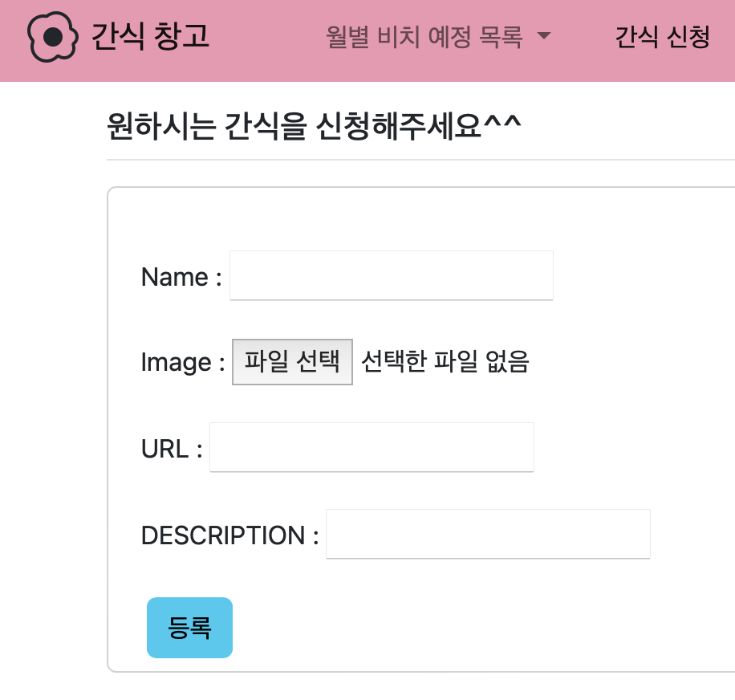This screenshot has width=735, height=700.
Task: Click the flower logo icon in the navbar
Action: (x=52, y=37)
